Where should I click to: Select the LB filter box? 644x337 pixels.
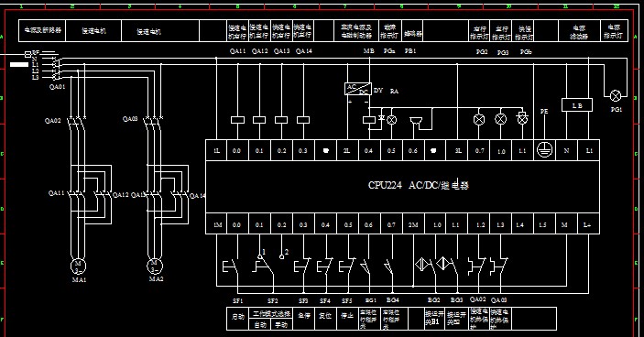tap(576, 105)
